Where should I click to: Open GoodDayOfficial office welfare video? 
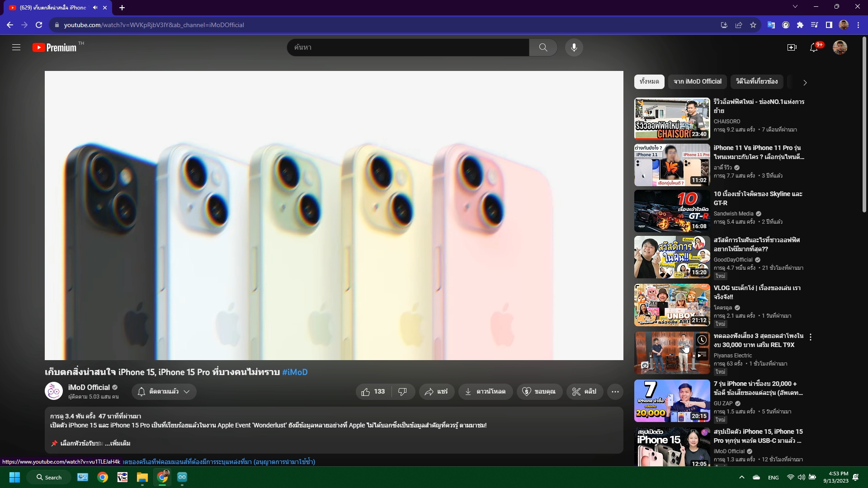click(672, 257)
